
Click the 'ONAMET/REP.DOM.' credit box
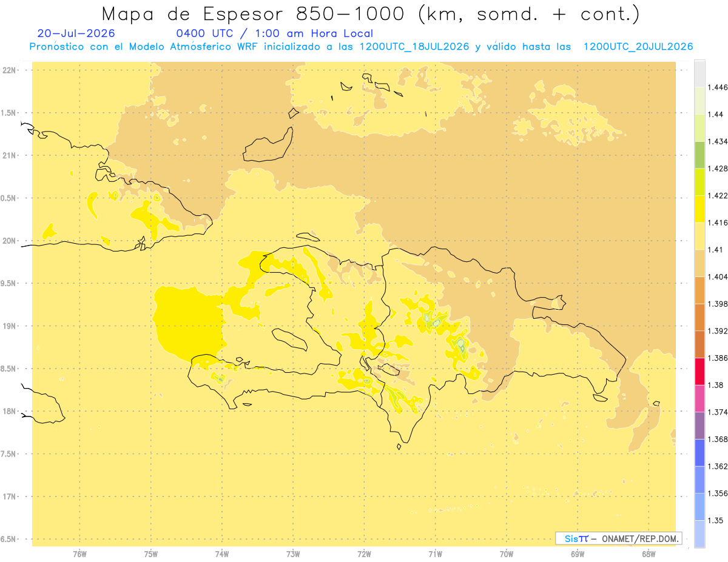pos(619,538)
